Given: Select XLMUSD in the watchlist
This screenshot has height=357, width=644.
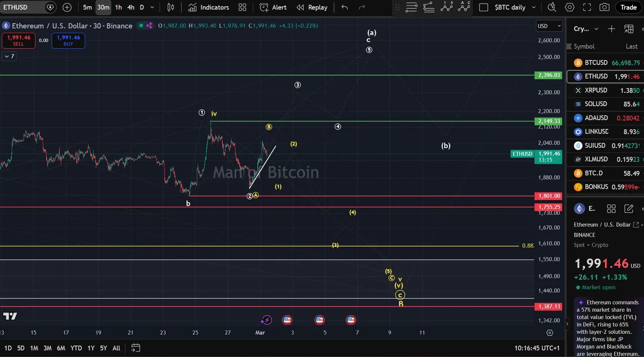Looking at the screenshot, I should (605, 159).
